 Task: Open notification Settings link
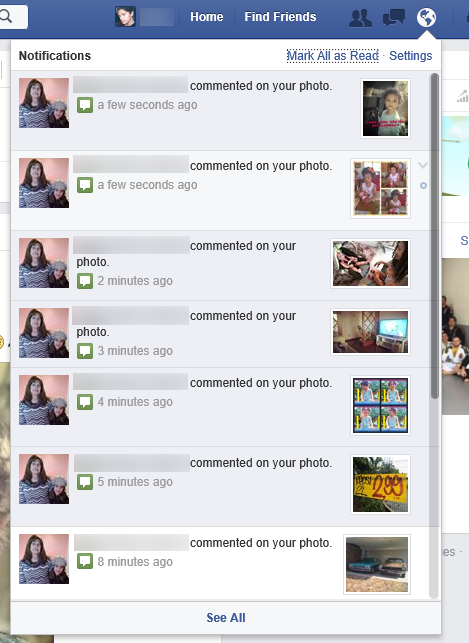click(410, 56)
